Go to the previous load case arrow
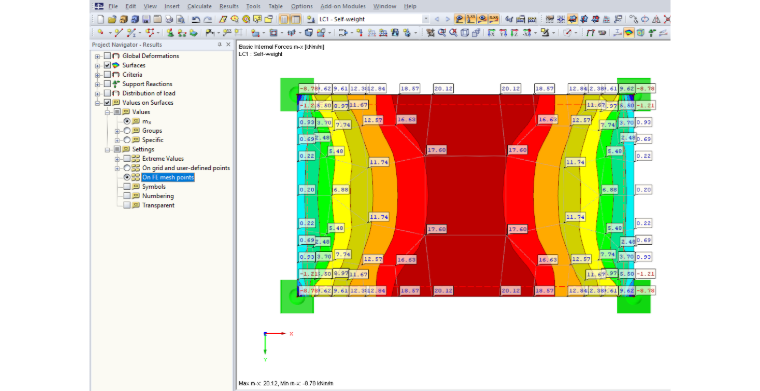The height and width of the screenshot is (391, 760). point(437,19)
